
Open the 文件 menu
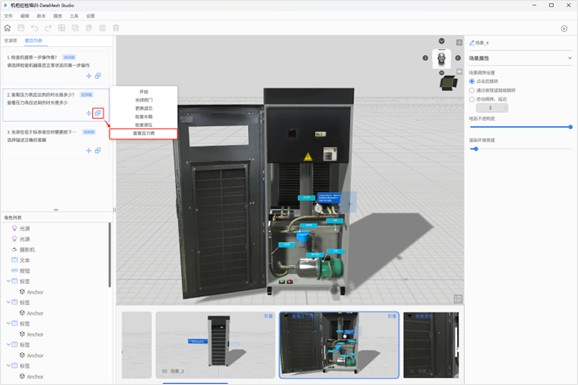8,16
